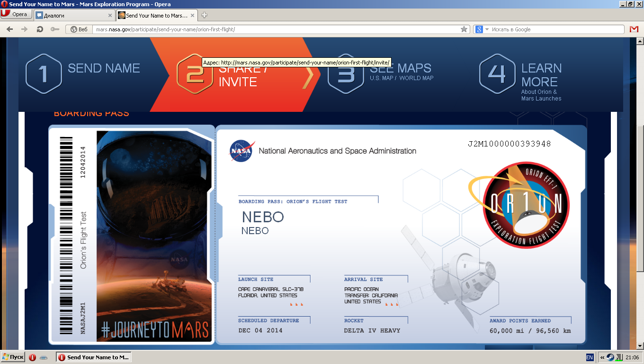Screen dimensions: 644x364
Task: Click the hexagon step 2 icon
Action: pos(195,74)
